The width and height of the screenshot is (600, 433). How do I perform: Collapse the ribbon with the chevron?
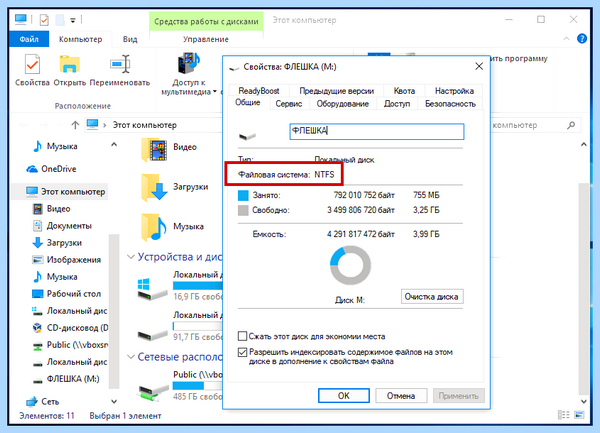click(x=566, y=39)
